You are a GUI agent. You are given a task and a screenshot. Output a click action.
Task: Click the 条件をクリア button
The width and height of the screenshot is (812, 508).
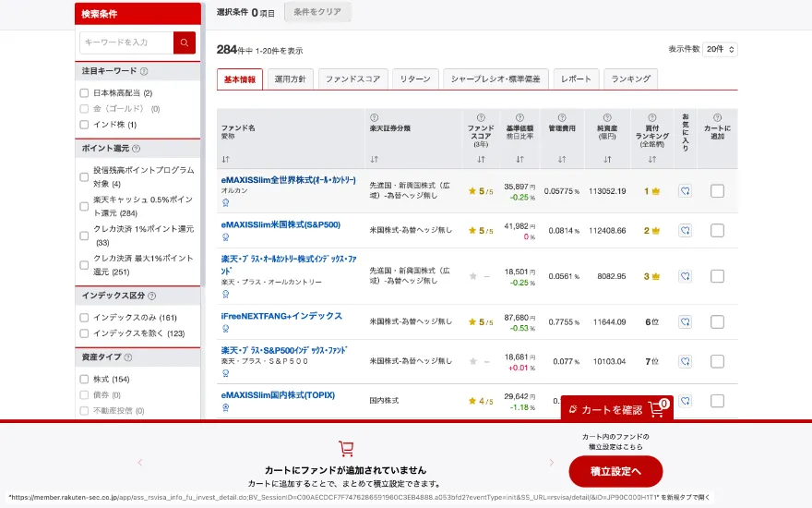[317, 12]
